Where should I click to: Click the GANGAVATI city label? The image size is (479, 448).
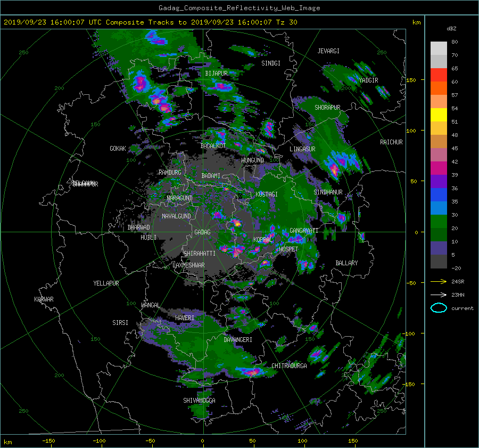[x=304, y=231]
